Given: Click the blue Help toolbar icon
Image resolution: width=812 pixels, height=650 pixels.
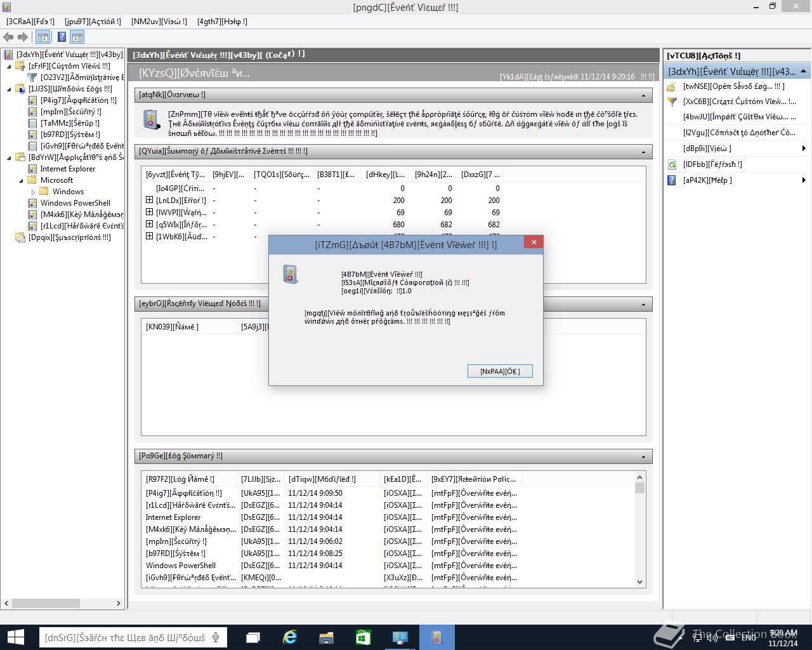Looking at the screenshot, I should [62, 37].
